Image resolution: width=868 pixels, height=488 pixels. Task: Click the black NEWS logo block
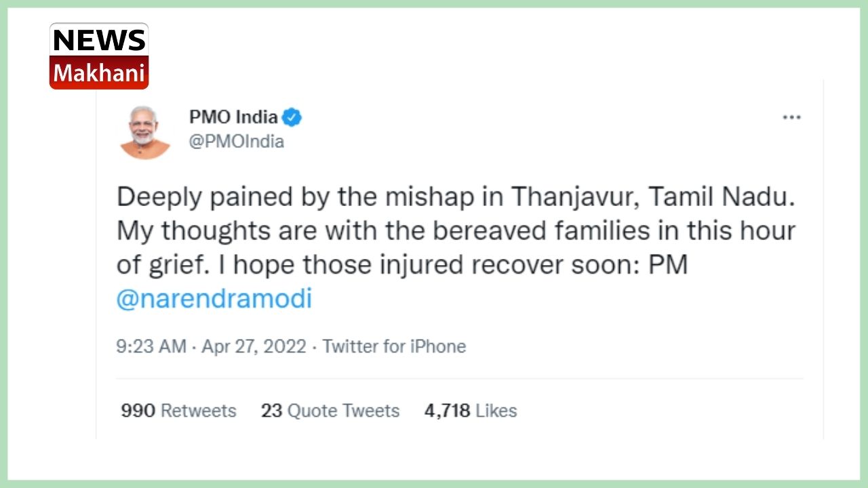pyautogui.click(x=99, y=41)
